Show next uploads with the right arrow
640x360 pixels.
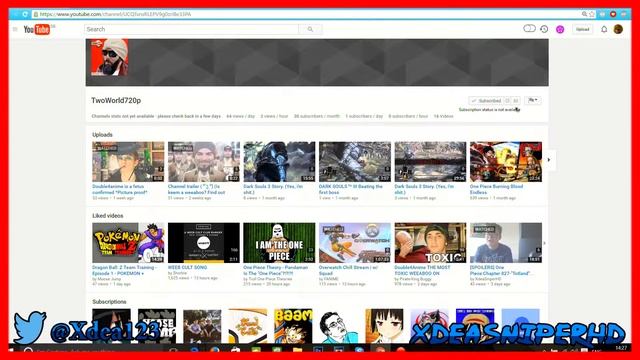pyautogui.click(x=549, y=160)
